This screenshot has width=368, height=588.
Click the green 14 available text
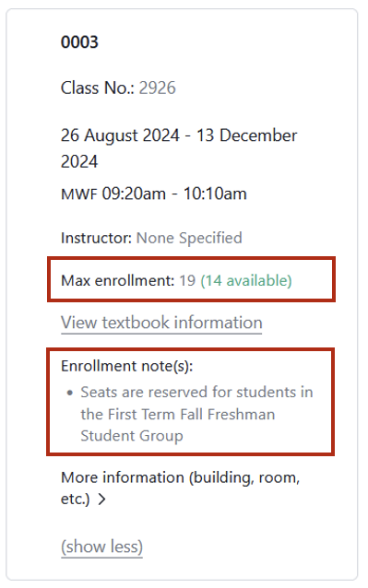246,281
